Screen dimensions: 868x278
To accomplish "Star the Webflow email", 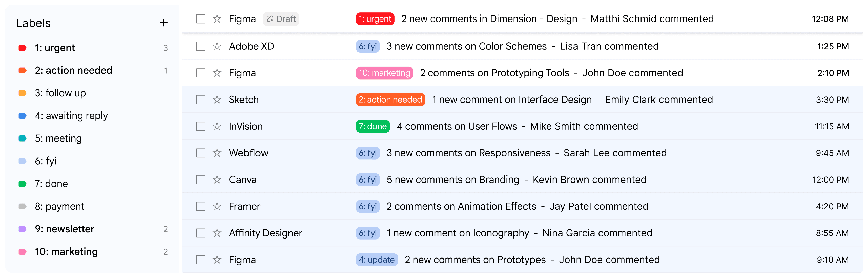I will coord(217,153).
